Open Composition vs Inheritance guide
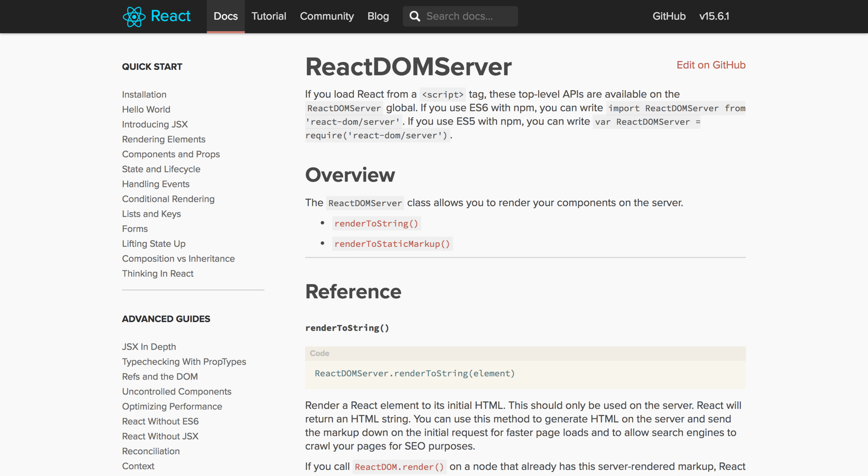This screenshot has height=476, width=868. click(x=178, y=259)
